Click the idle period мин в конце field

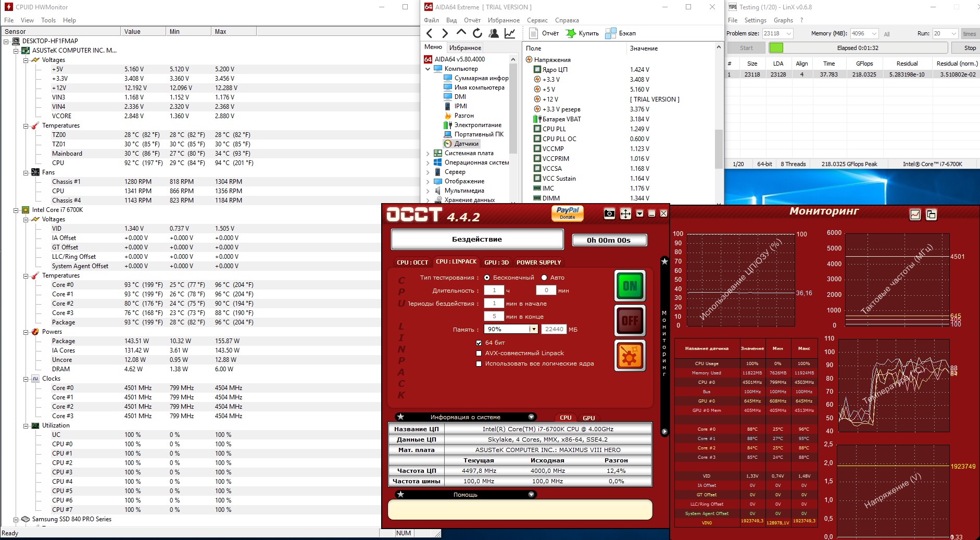click(494, 316)
